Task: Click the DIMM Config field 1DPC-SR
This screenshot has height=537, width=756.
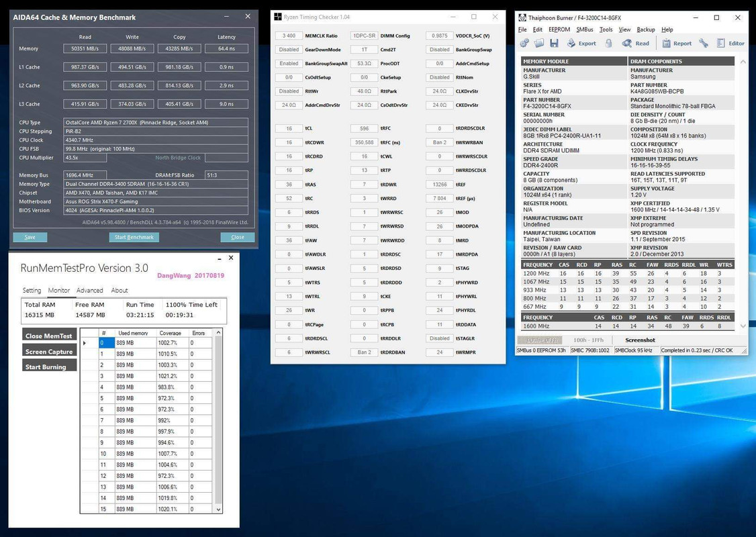Action: [364, 36]
